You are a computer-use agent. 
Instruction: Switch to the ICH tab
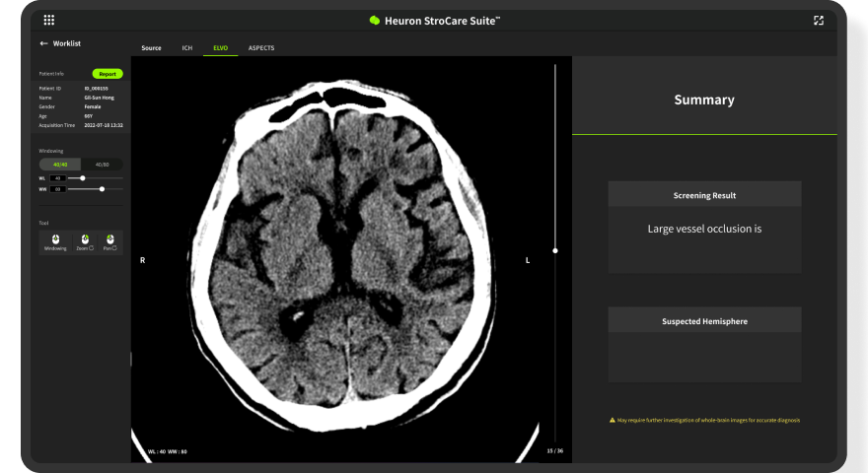coord(187,48)
